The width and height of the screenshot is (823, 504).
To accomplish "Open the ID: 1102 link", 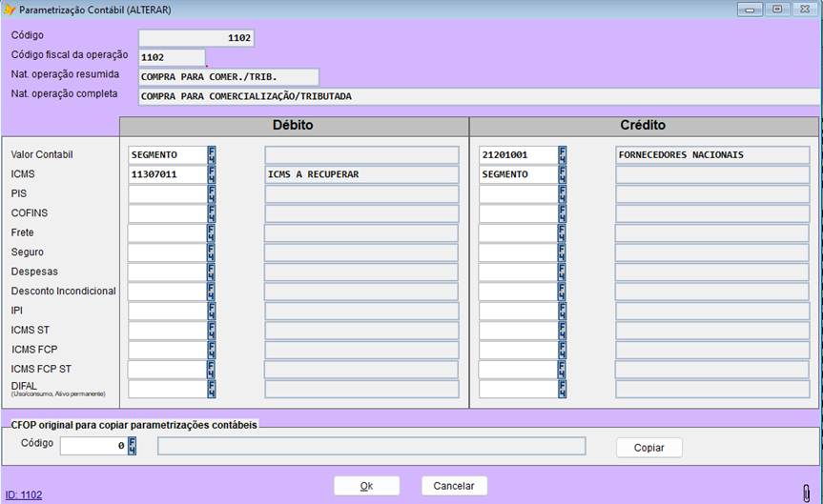I will tap(24, 494).
